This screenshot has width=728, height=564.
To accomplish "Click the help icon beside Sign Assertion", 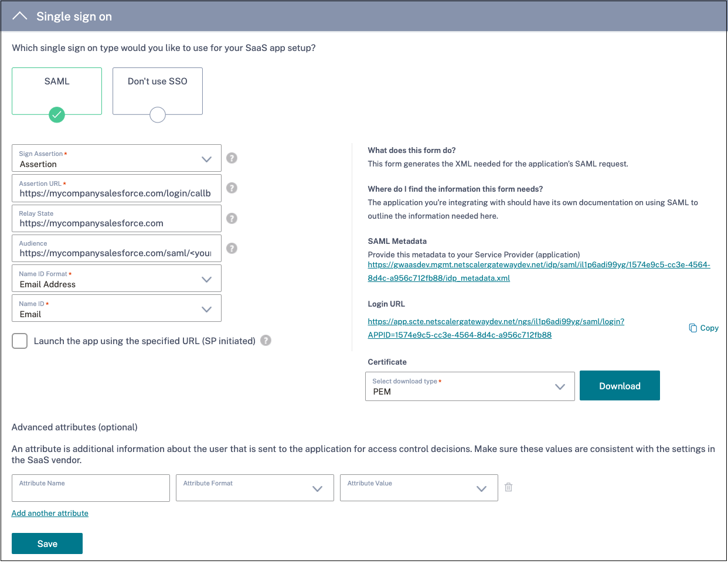I will click(x=232, y=158).
